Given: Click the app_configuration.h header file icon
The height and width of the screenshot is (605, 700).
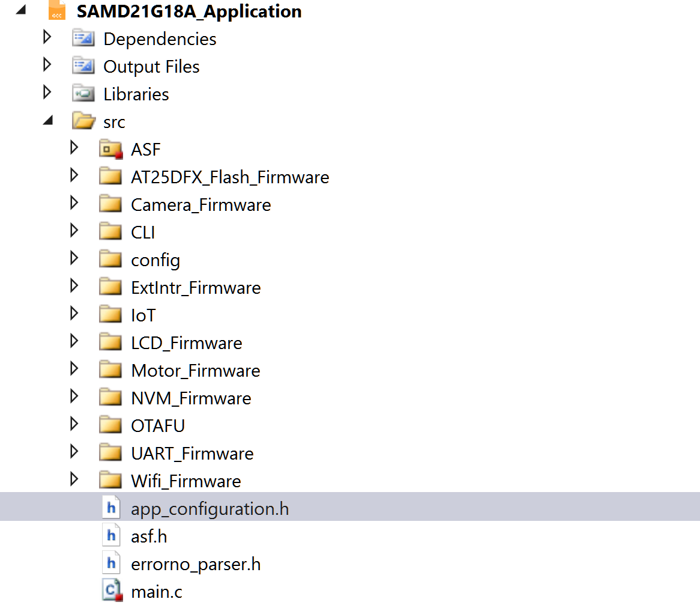Looking at the screenshot, I should point(111,507).
